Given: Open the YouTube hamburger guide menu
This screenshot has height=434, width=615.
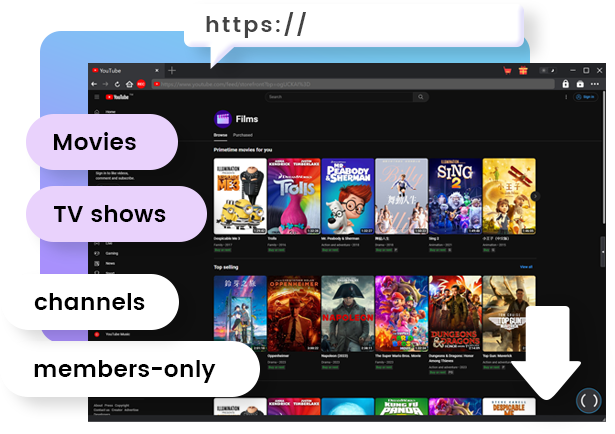Looking at the screenshot, I should 96,97.
